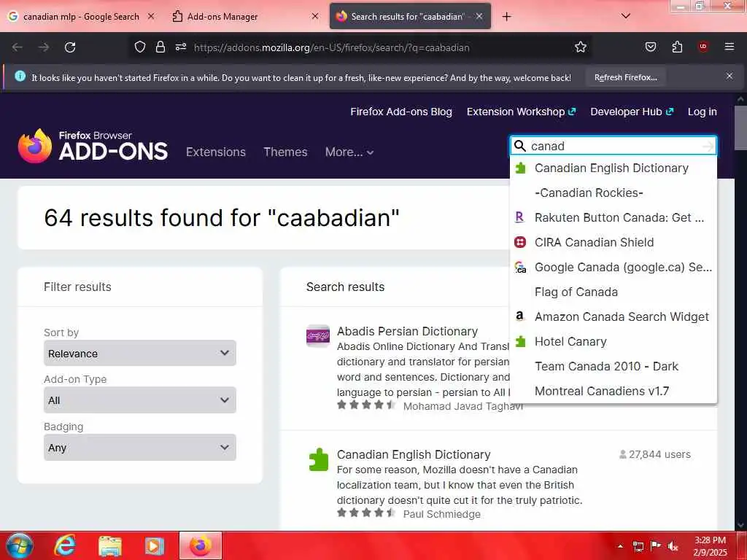Launch Internet Explorer from the taskbar
Image resolution: width=747 pixels, height=560 pixels.
(x=65, y=545)
